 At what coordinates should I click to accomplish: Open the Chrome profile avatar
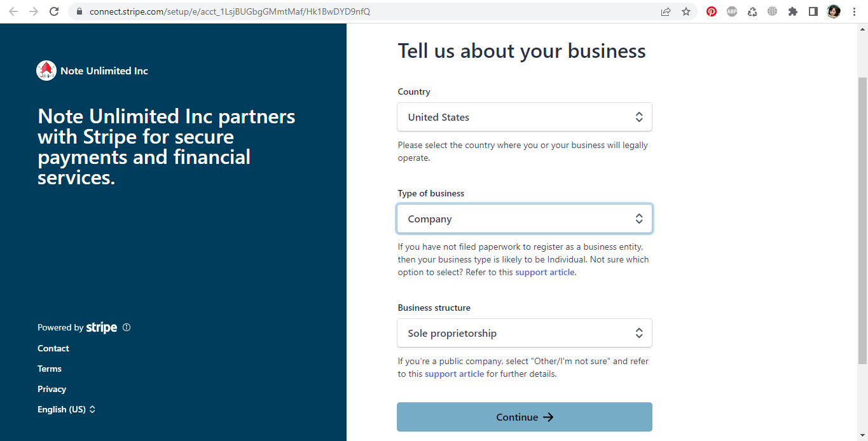click(x=834, y=11)
